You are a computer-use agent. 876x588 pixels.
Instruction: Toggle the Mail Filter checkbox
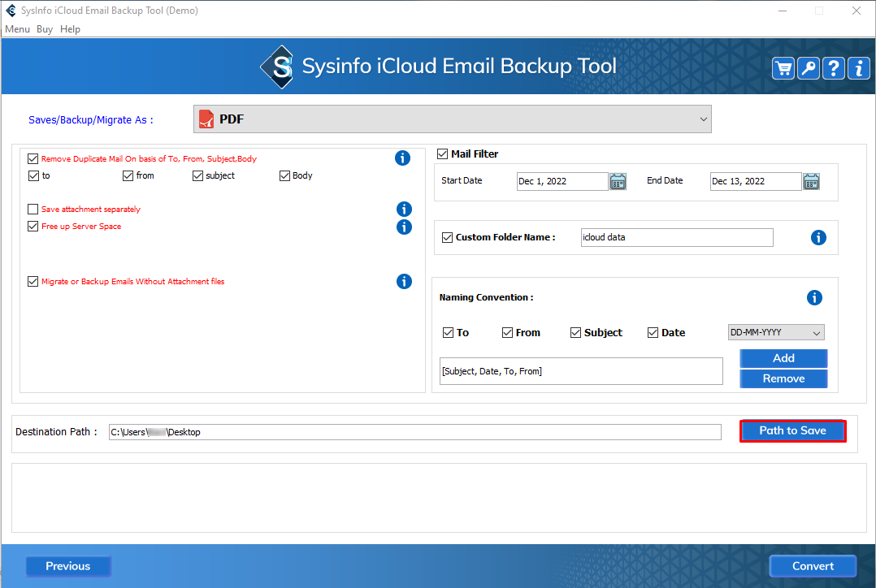[x=443, y=154]
